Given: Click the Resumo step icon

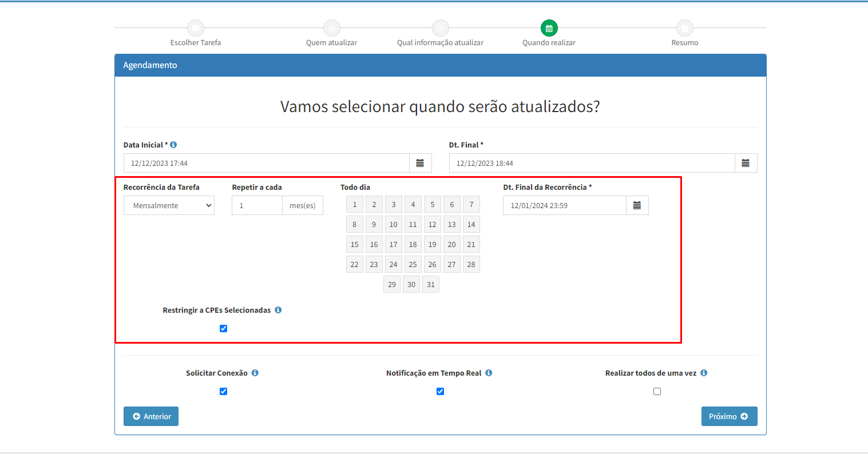Looking at the screenshot, I should [685, 28].
